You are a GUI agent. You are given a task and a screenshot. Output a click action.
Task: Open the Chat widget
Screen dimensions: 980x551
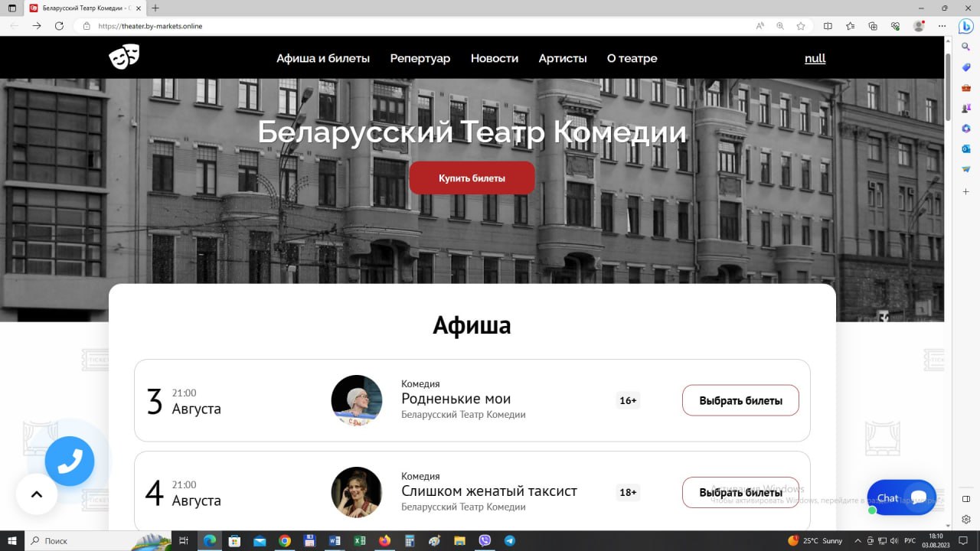tap(901, 497)
